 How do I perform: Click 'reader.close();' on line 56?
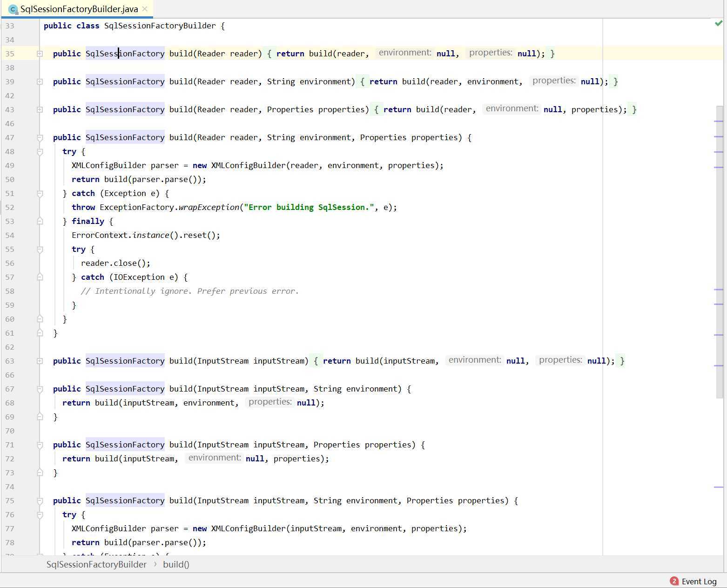point(116,263)
